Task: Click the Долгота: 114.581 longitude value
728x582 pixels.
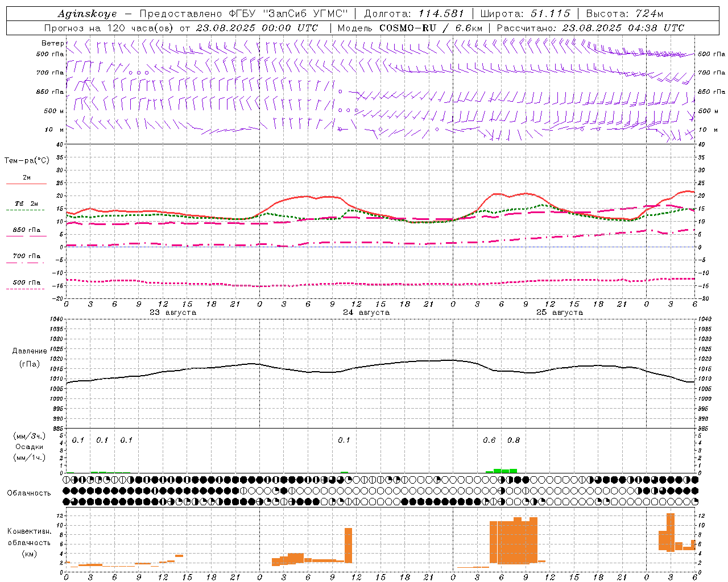Action: point(414,14)
